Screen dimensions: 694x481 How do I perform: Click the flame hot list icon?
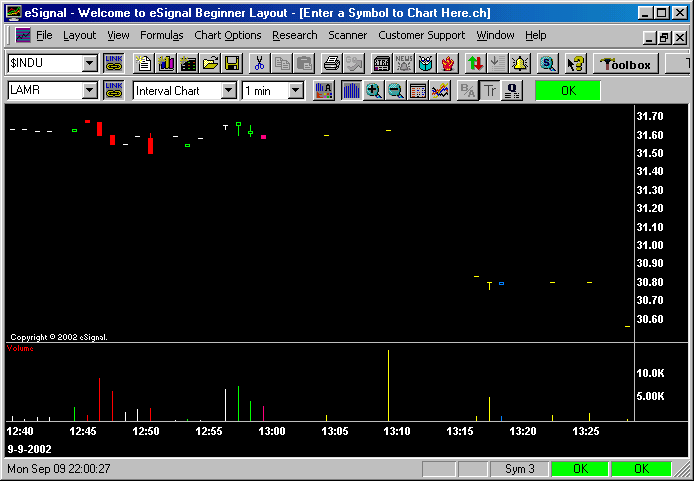pyautogui.click(x=448, y=64)
